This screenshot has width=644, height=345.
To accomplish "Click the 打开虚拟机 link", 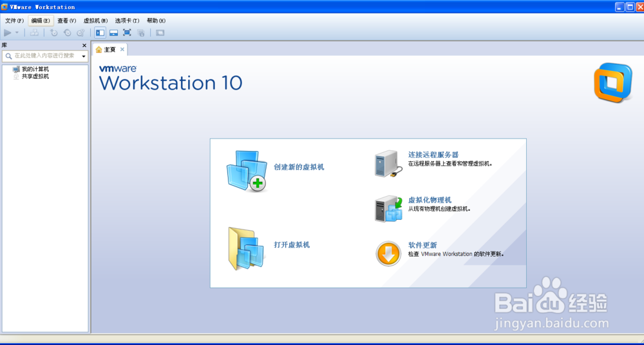I will [x=292, y=244].
